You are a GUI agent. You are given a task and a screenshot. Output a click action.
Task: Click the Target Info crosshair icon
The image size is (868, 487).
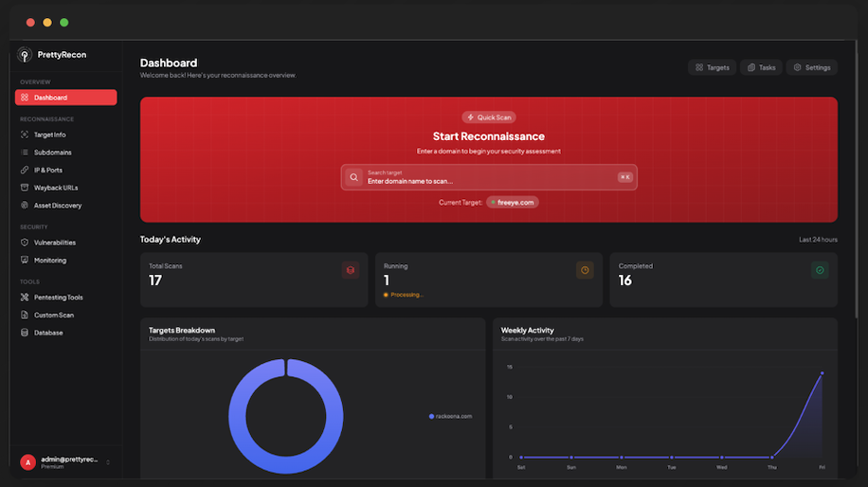(25, 135)
